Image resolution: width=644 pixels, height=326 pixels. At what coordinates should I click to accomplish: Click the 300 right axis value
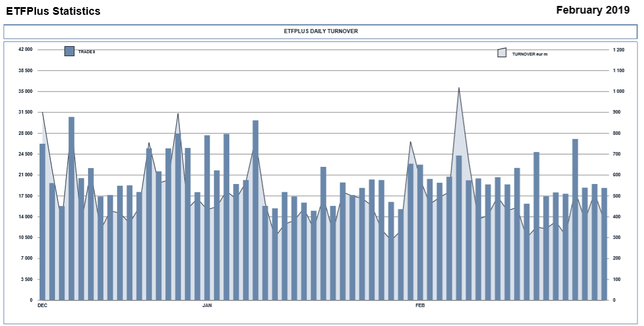point(617,238)
